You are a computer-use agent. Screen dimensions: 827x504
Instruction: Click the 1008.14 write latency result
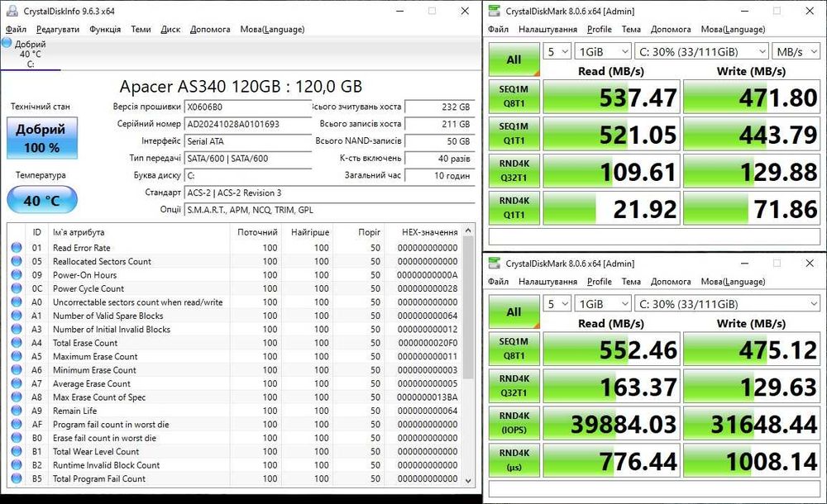752,460
